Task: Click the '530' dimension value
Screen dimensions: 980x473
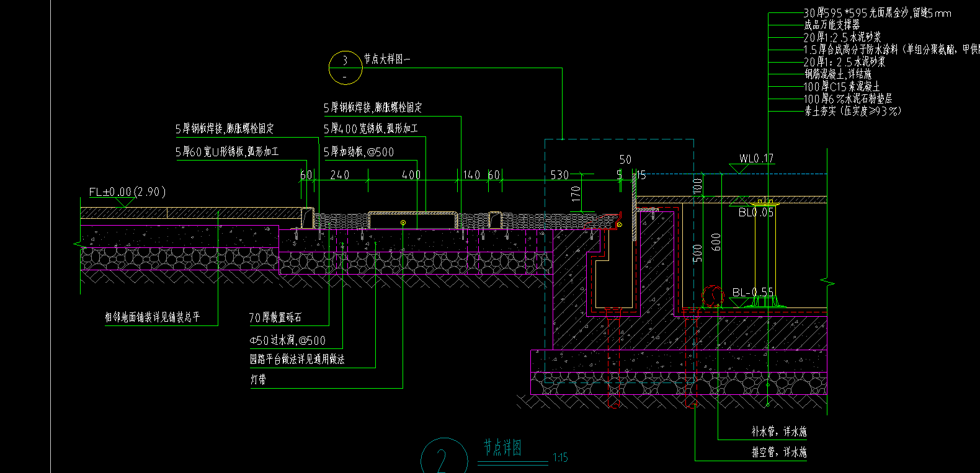Action: point(559,175)
